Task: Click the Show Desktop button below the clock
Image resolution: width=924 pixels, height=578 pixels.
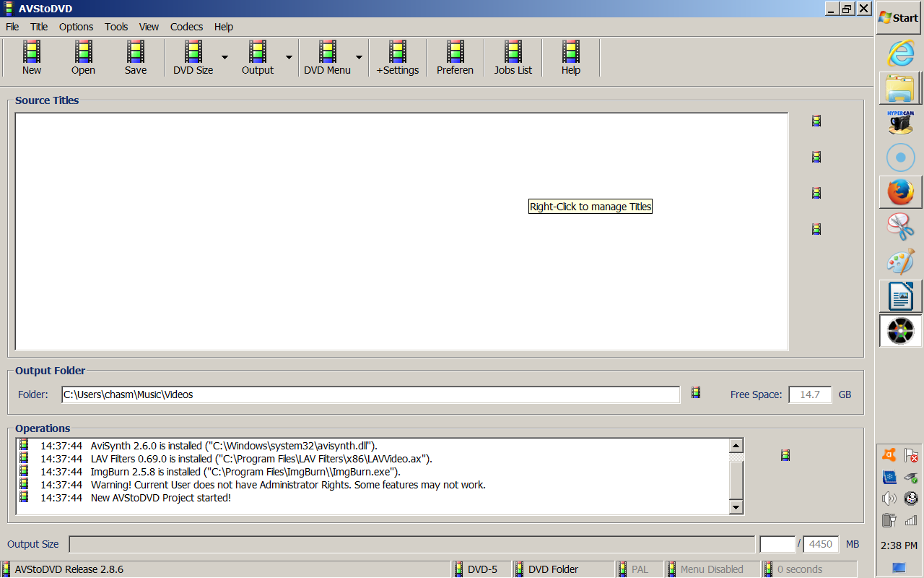Action: tap(899, 567)
